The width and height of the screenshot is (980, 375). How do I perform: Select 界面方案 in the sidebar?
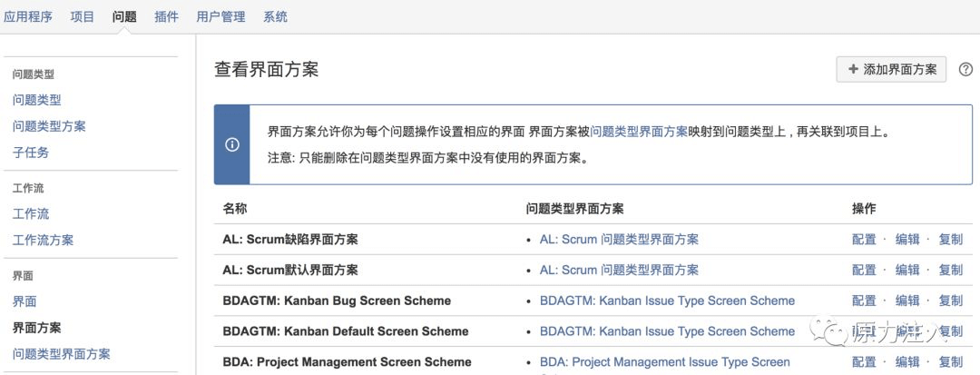(37, 328)
